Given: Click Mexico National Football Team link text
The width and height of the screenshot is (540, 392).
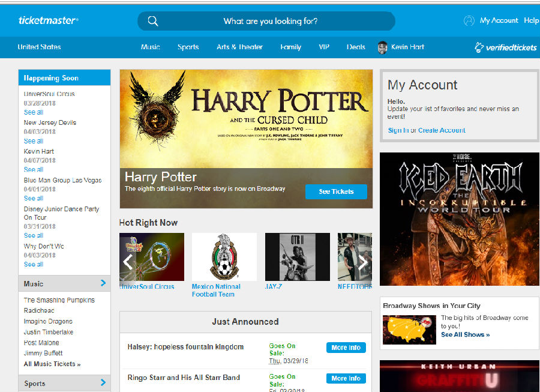Looking at the screenshot, I should (x=216, y=291).
